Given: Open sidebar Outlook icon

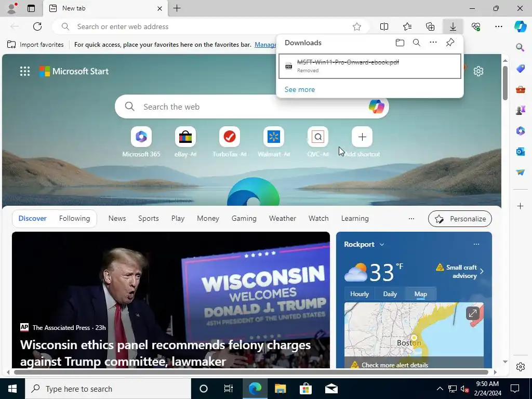Looking at the screenshot, I should (520, 151).
